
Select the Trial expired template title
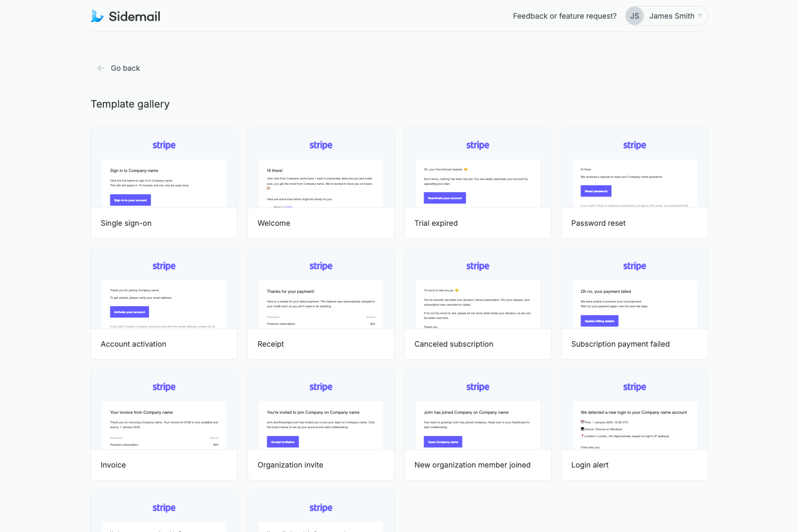pyautogui.click(x=436, y=223)
